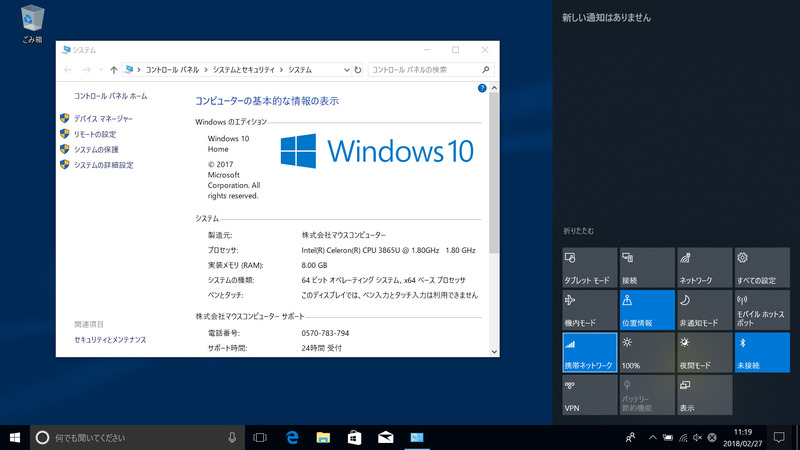Go forward with the forward arrow
Screen dimensions: 800x450
[87, 70]
